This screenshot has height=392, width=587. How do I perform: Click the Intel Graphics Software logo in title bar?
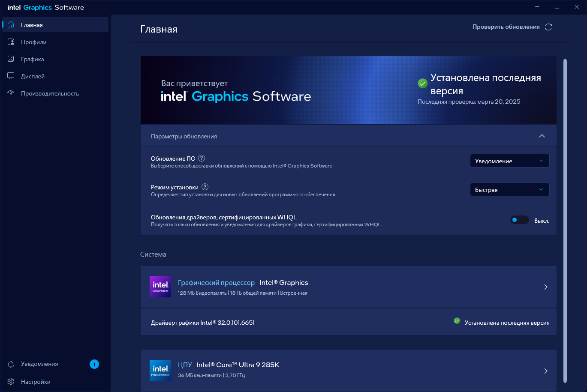click(x=46, y=7)
